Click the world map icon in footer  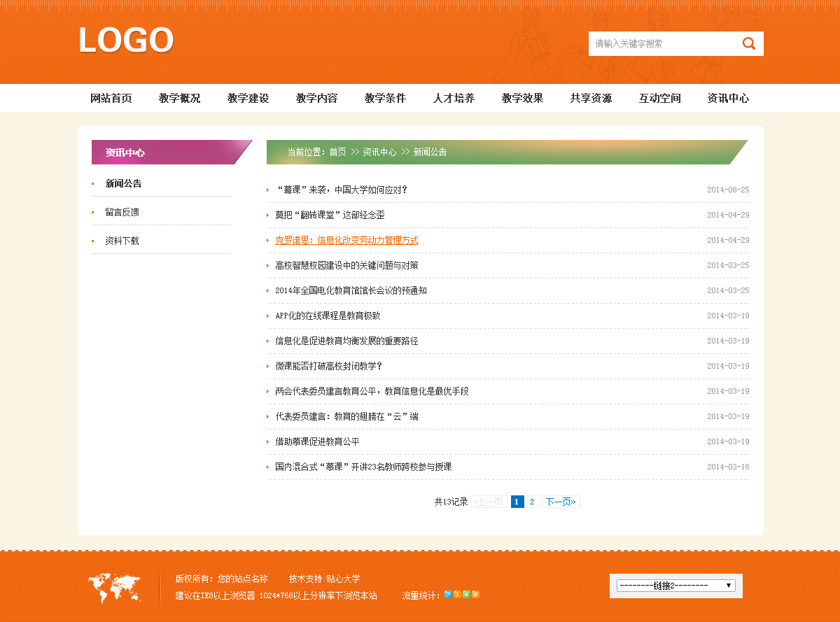click(x=114, y=588)
